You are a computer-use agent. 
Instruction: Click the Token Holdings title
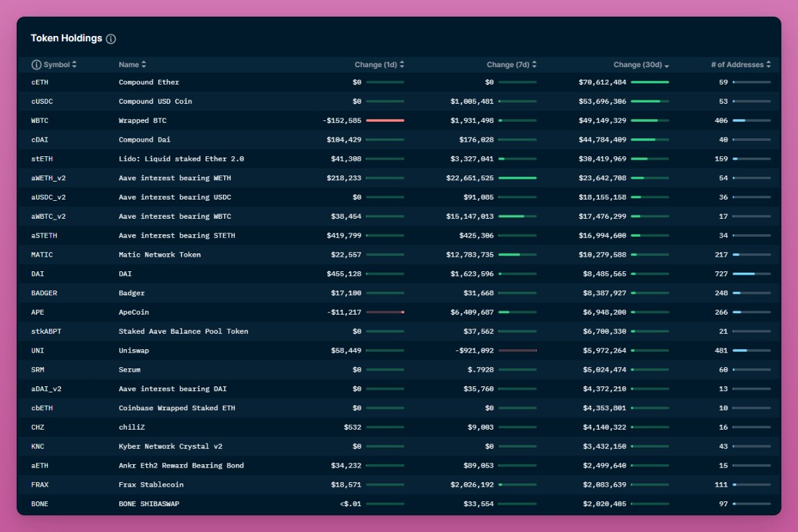pos(66,38)
